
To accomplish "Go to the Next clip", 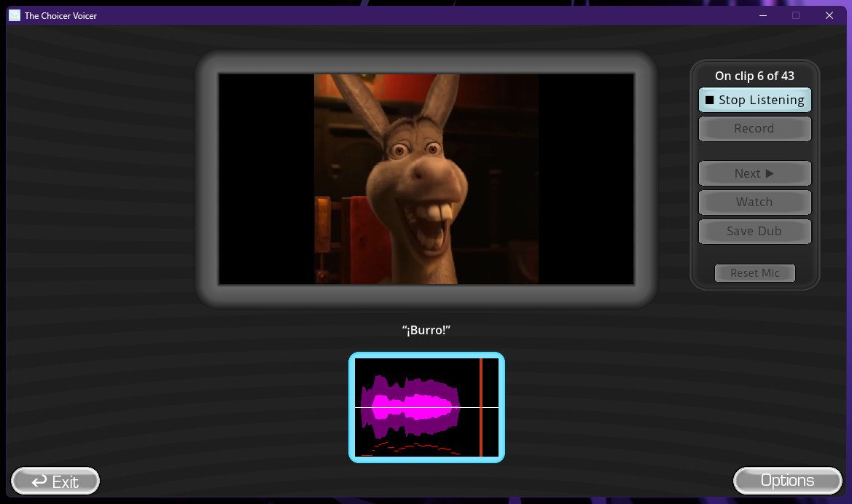I will pyautogui.click(x=755, y=173).
